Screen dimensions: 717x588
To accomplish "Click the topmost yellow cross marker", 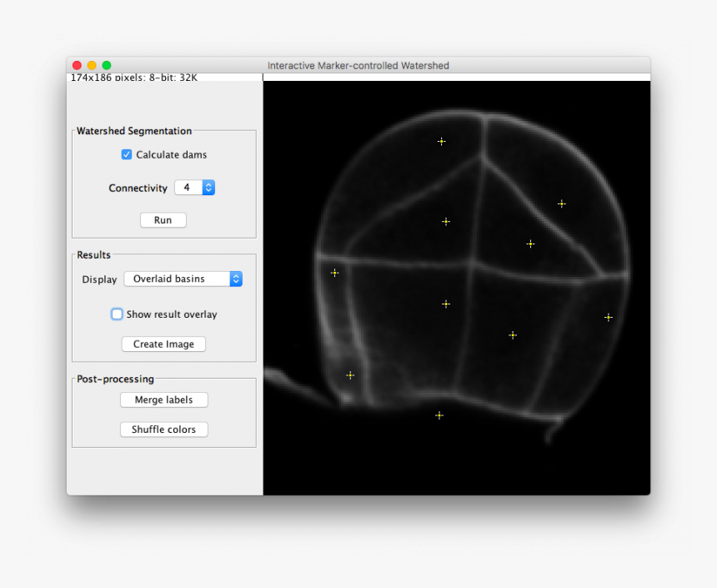I will 441,142.
